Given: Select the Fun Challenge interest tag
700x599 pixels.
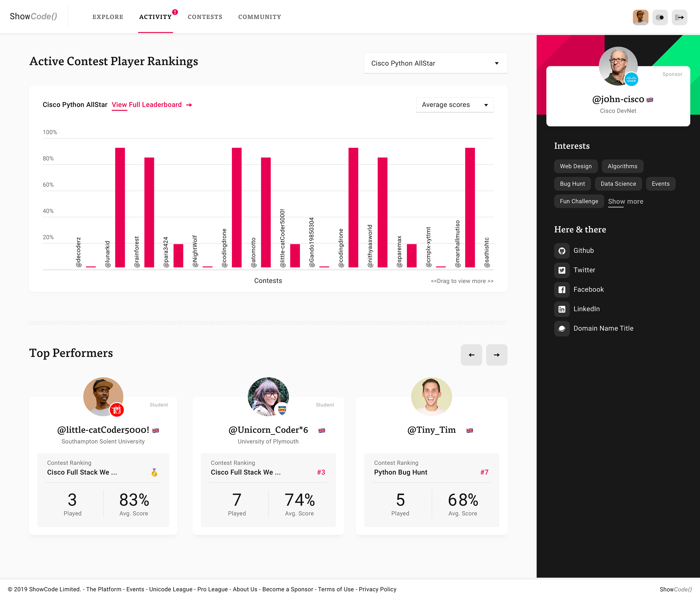Looking at the screenshot, I should [579, 201].
